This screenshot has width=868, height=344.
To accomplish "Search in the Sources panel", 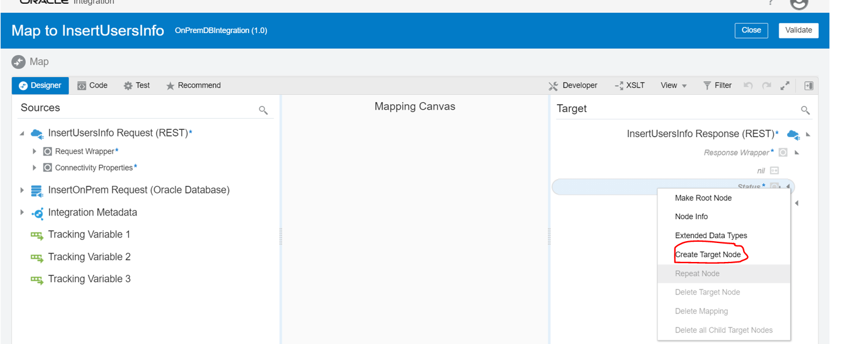I will (x=263, y=110).
